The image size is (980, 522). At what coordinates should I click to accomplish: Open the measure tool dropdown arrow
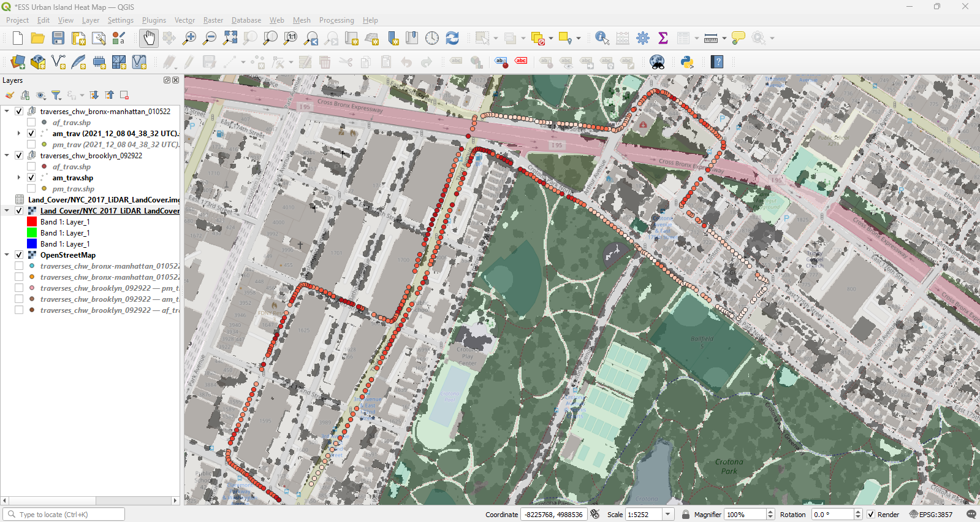[724, 38]
